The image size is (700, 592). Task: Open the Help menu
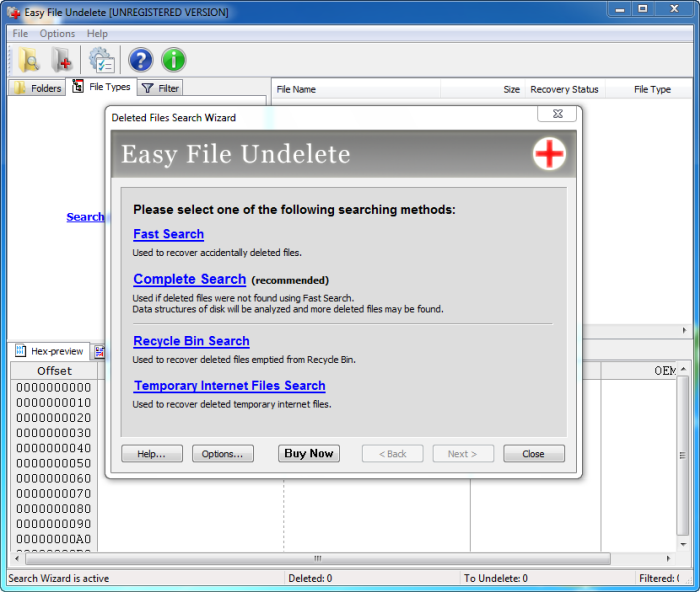(x=97, y=34)
